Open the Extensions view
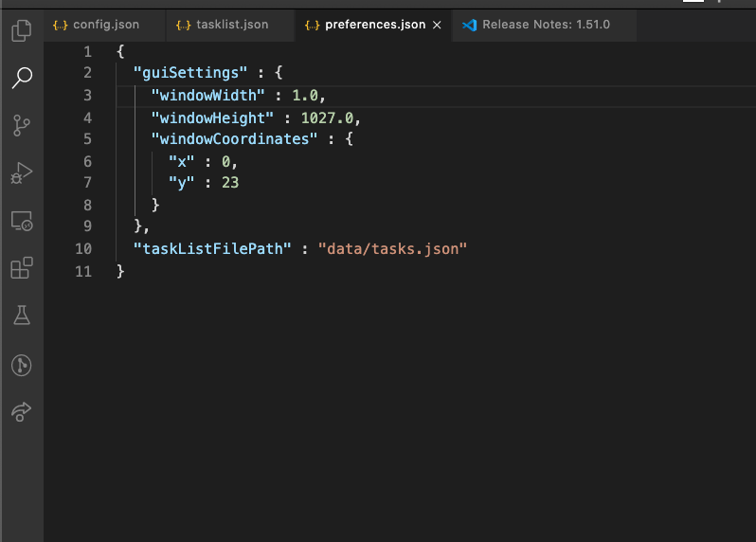 pos(22,267)
